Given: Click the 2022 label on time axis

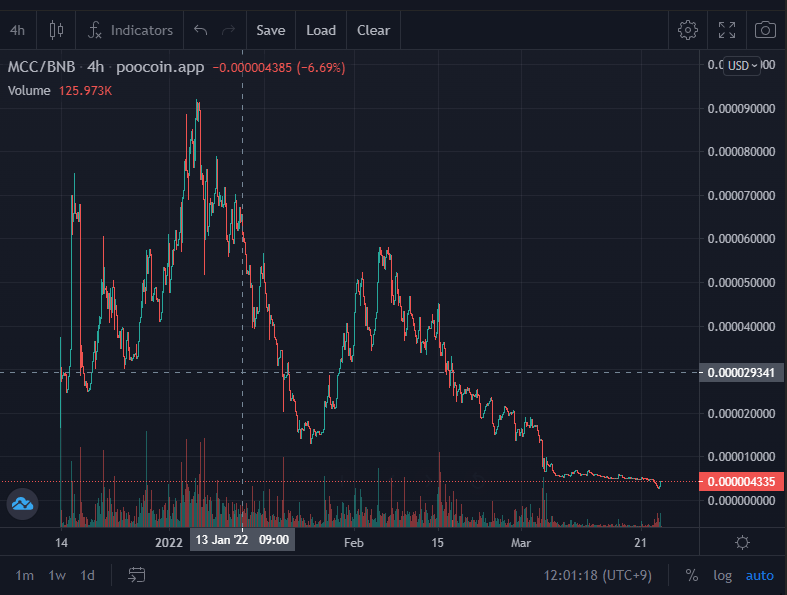Looking at the screenshot, I should pos(169,543).
